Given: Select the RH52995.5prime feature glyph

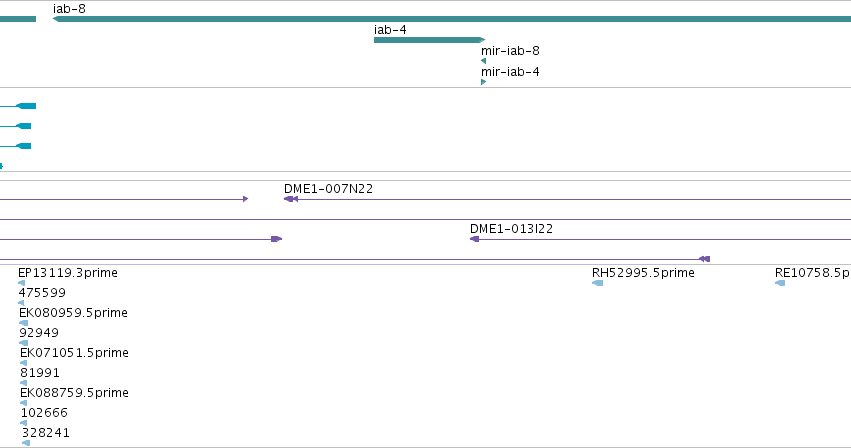Looking at the screenshot, I should (x=598, y=283).
